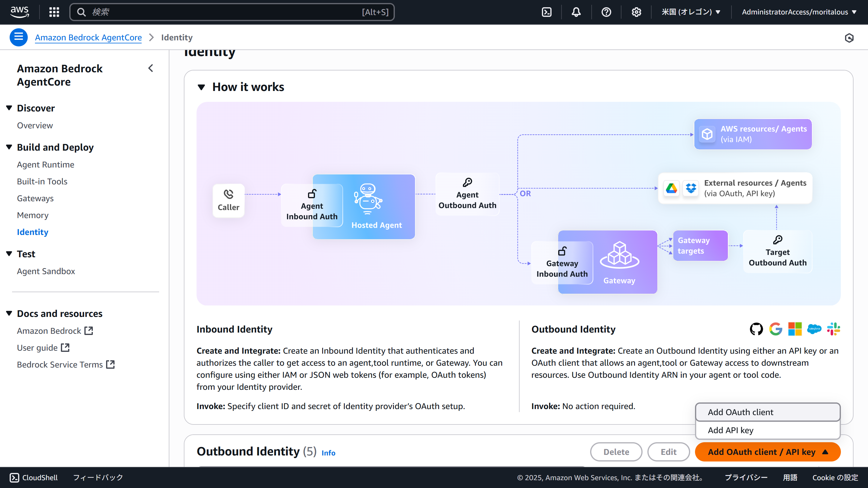The height and width of the screenshot is (488, 868).
Task: Click the AWS services grid icon
Action: coord(54,12)
